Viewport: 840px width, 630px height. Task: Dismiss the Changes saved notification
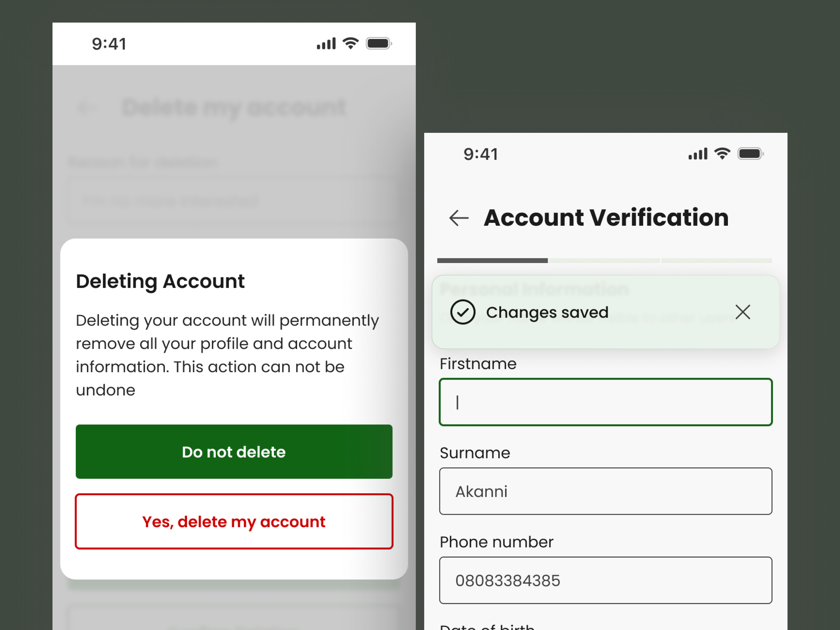pyautogui.click(x=743, y=312)
